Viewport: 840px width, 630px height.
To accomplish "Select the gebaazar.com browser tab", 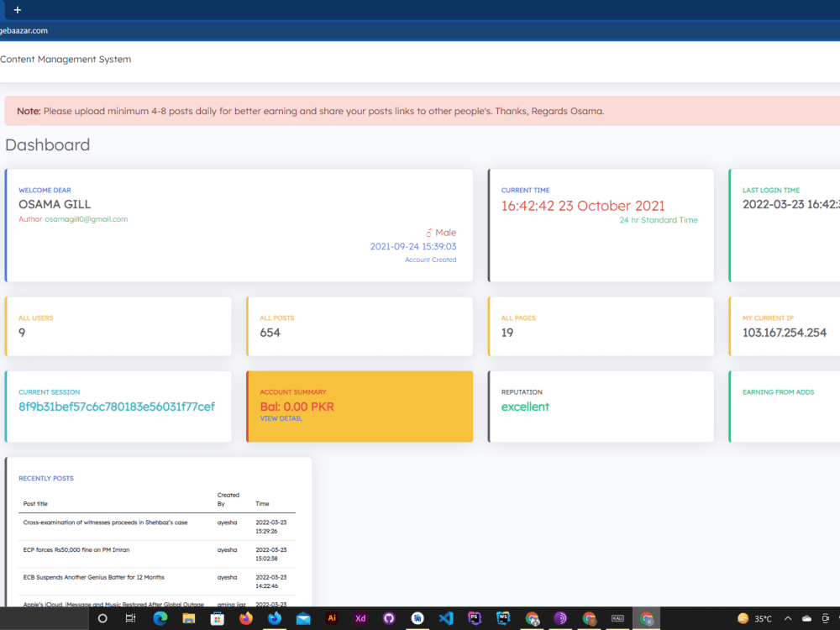I will point(25,29).
